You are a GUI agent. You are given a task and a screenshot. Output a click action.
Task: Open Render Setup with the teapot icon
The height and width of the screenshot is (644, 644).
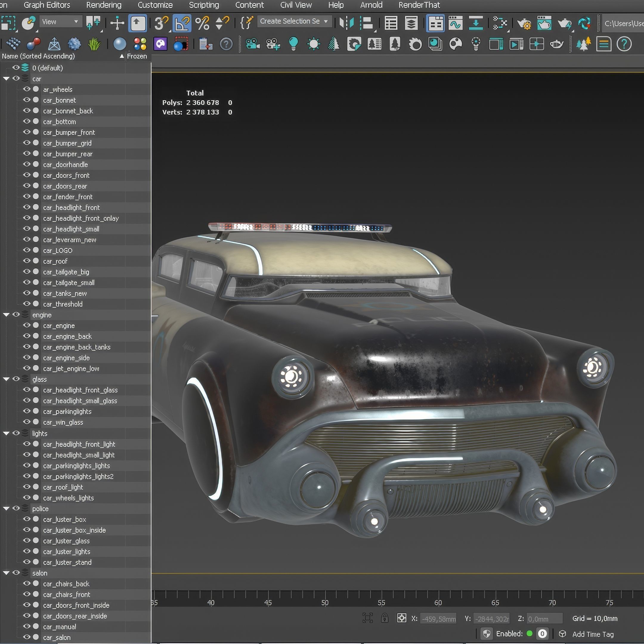coord(524,23)
